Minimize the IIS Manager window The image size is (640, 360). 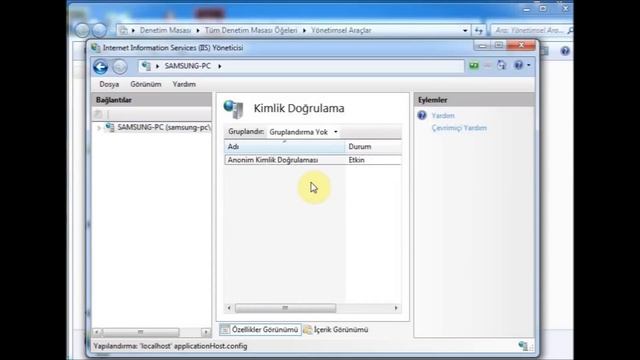point(482,45)
